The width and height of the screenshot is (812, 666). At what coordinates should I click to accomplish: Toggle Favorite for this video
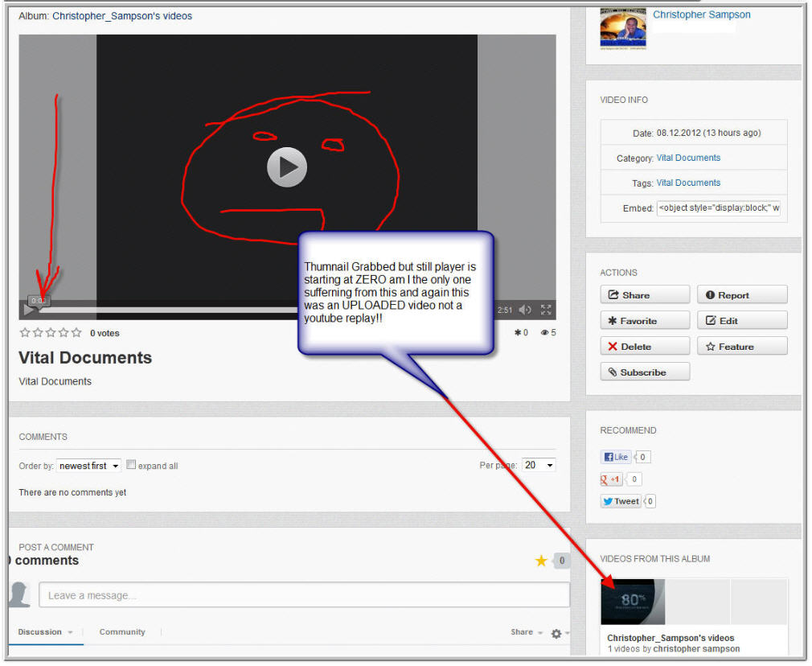[x=644, y=321]
